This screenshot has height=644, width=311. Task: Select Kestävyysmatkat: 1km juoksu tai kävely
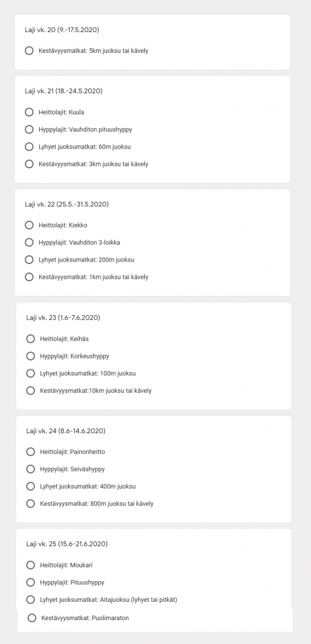(x=29, y=277)
